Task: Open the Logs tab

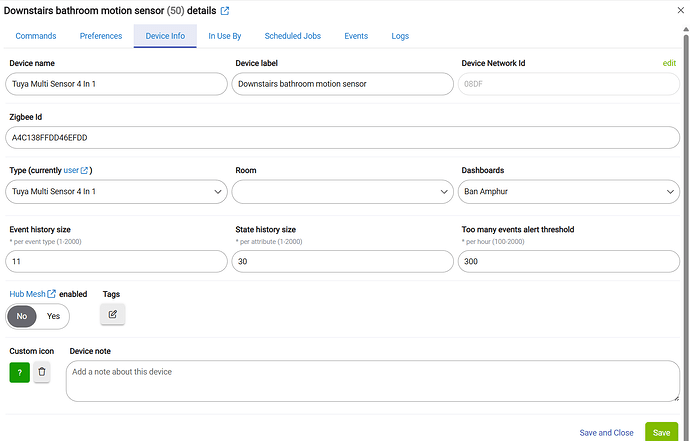Action: pos(400,36)
